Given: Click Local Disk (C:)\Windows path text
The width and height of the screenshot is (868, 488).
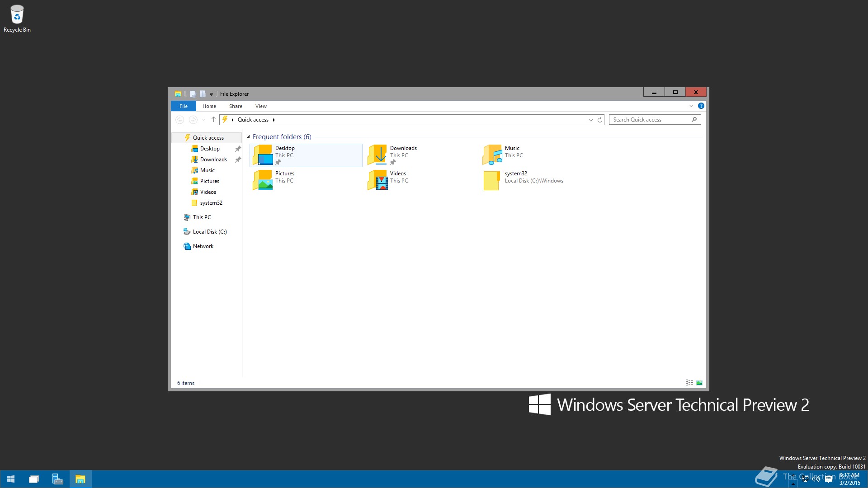Looking at the screenshot, I should 534,181.
